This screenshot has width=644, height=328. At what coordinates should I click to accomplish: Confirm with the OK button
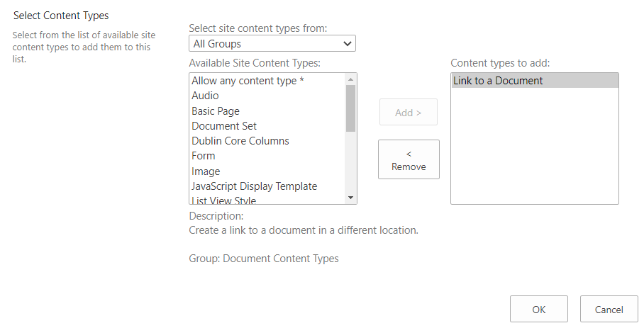pos(539,310)
